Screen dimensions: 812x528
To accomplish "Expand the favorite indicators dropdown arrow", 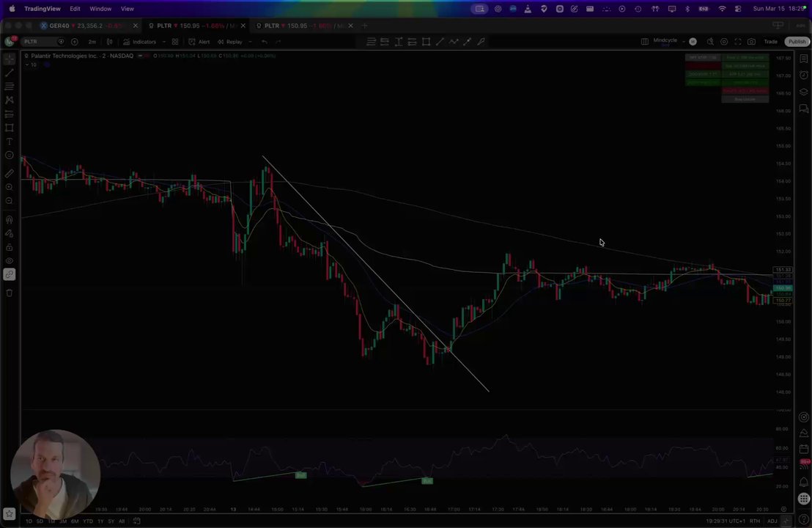I will click(164, 42).
